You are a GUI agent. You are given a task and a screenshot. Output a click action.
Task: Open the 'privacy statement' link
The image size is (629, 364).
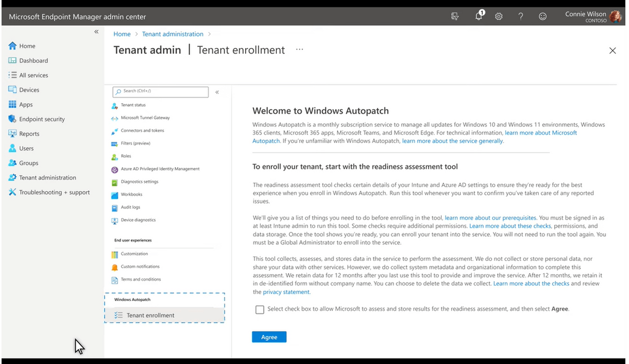(x=286, y=292)
